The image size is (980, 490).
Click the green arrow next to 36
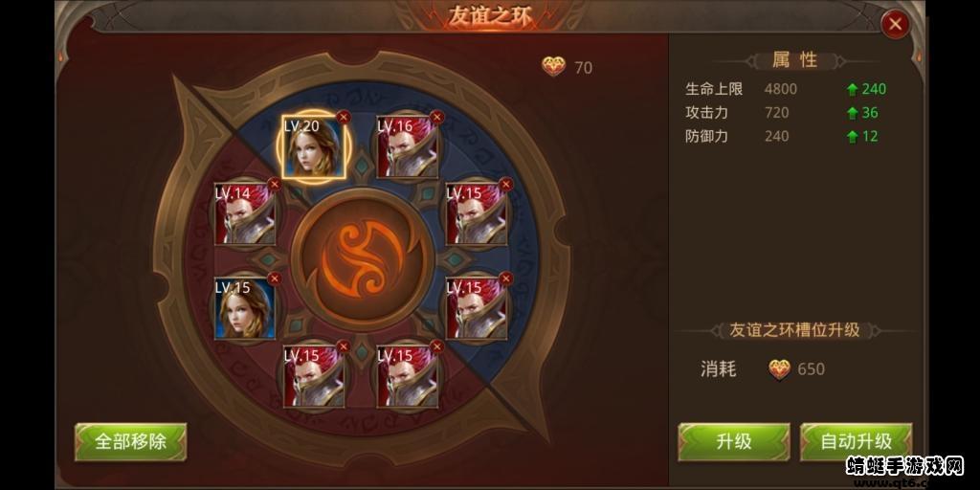click(x=853, y=113)
